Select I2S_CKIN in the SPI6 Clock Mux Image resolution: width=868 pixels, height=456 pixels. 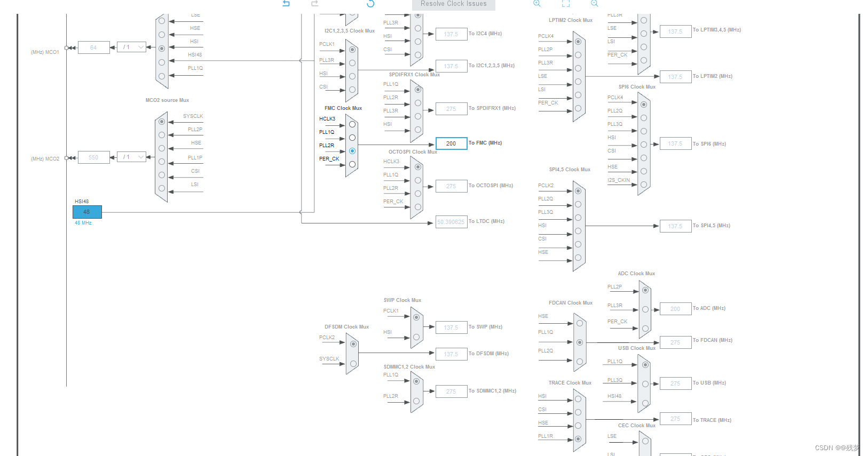pos(644,185)
